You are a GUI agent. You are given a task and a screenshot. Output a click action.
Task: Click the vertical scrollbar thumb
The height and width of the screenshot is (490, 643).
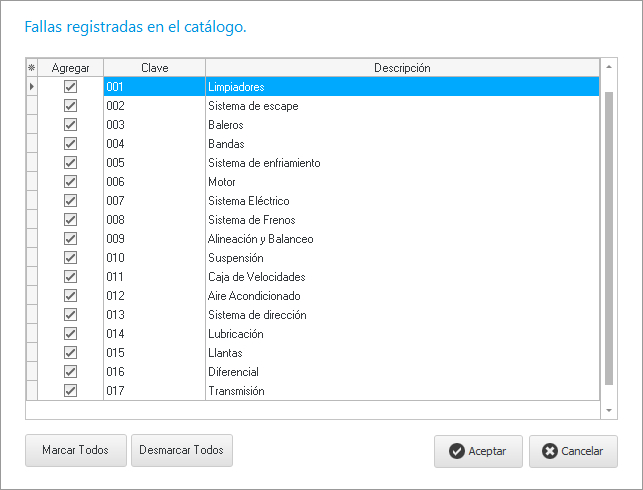pyautogui.click(x=609, y=230)
